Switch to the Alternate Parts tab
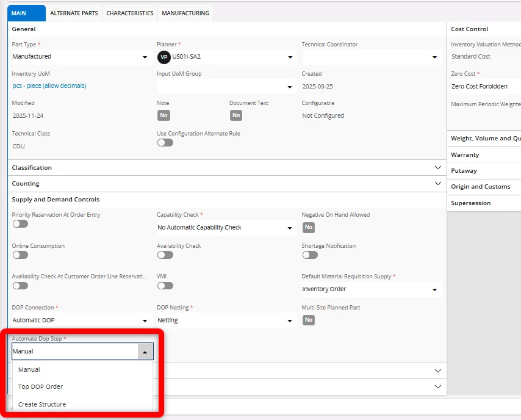521x420 pixels. click(74, 13)
